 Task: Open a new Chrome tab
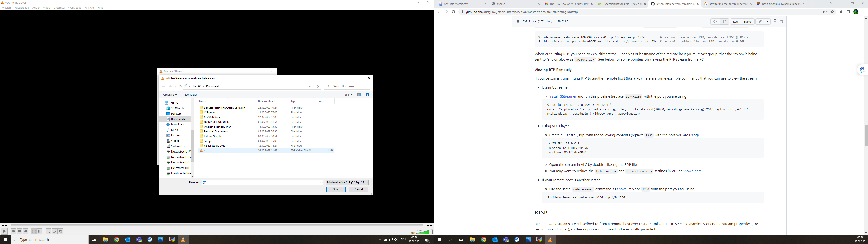click(x=812, y=4)
